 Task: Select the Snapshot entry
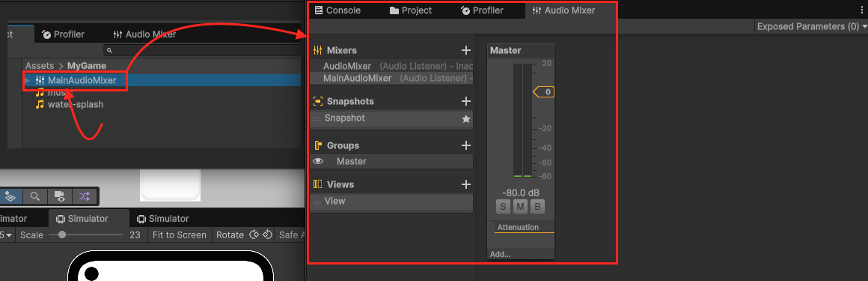[392, 118]
